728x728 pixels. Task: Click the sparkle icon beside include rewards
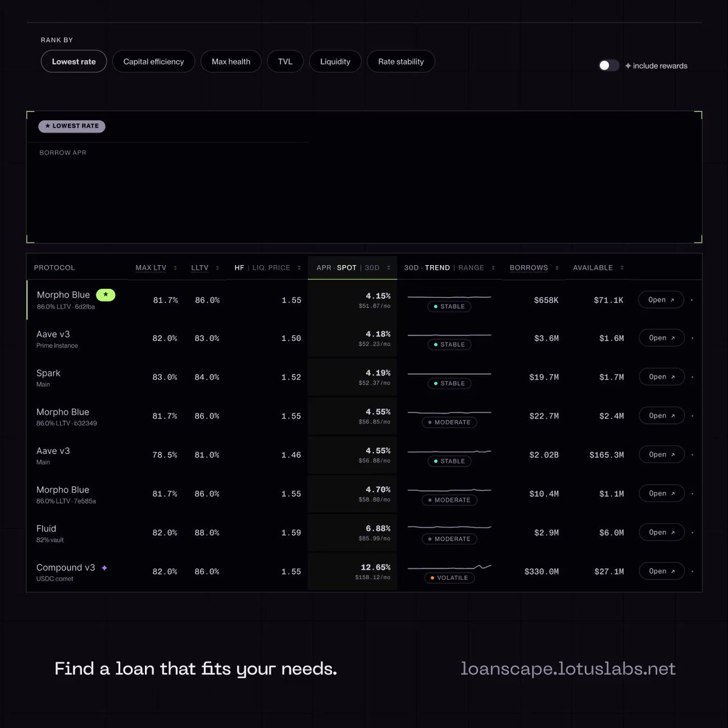[x=628, y=66]
